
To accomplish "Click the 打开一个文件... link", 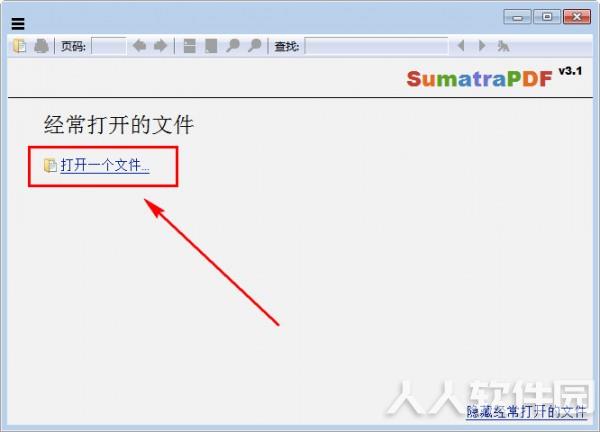I will [105, 166].
